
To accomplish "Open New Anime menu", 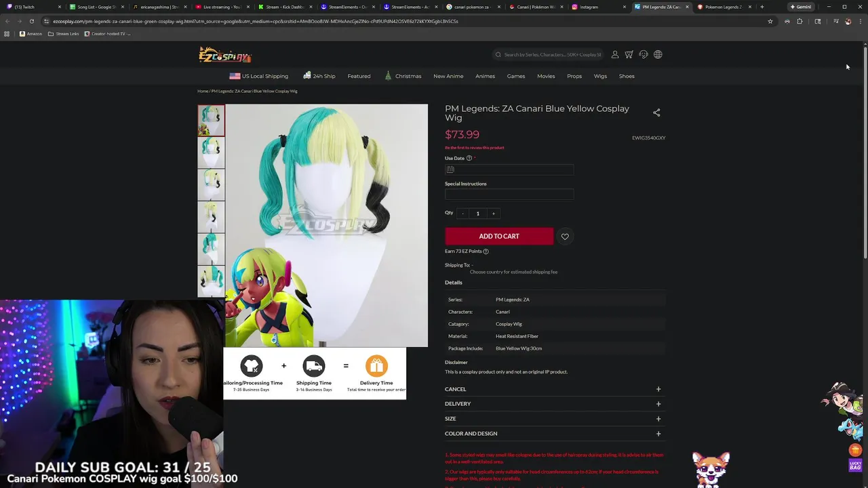I will 448,76.
